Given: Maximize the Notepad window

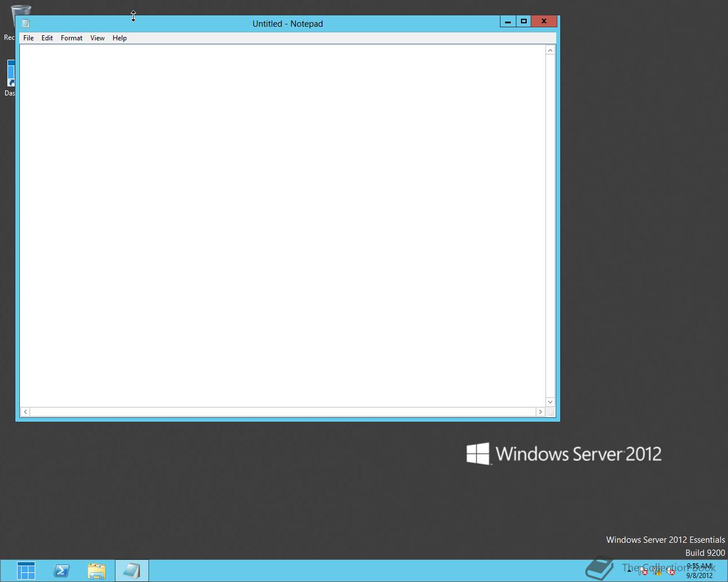Looking at the screenshot, I should coord(524,22).
